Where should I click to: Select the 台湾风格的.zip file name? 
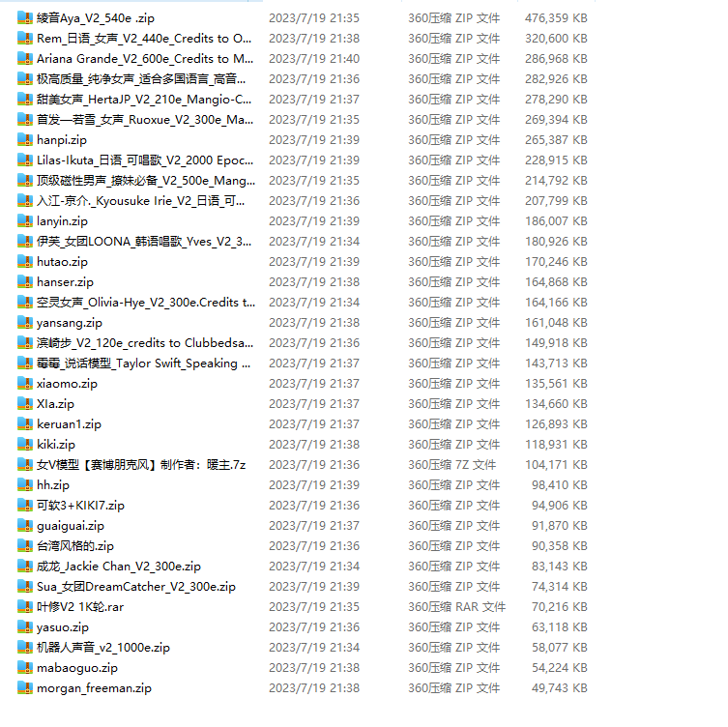pyautogui.click(x=75, y=546)
